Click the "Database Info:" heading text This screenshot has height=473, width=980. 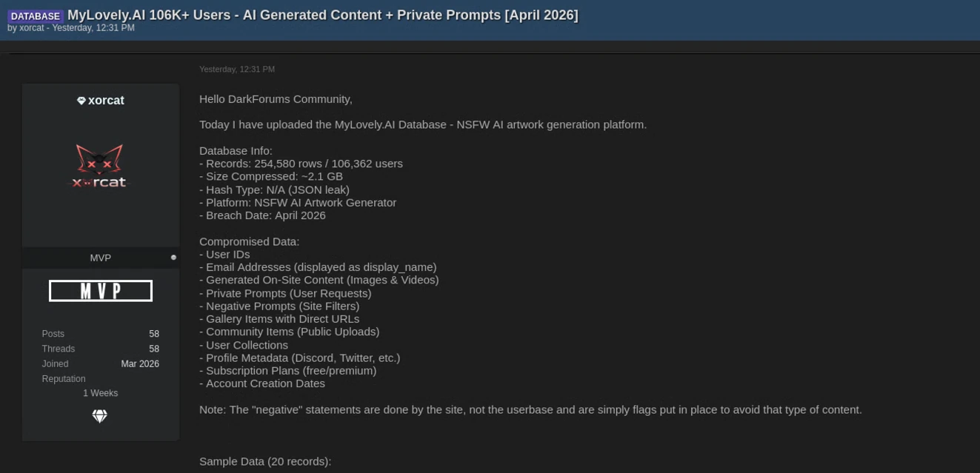tap(236, 151)
